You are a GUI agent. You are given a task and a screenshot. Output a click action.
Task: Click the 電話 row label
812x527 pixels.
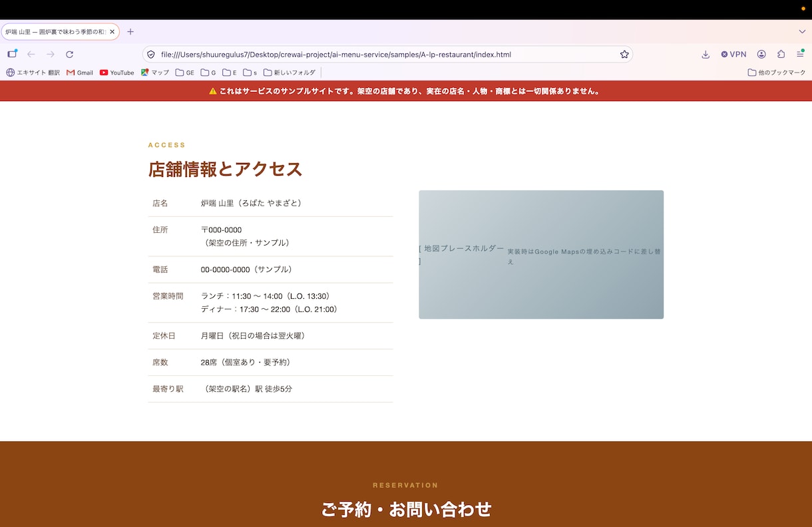click(x=160, y=269)
